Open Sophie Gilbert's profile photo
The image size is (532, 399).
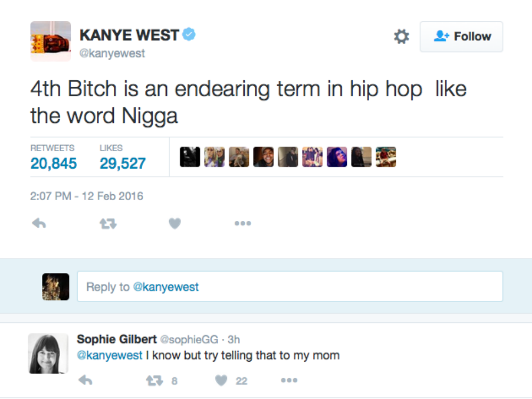point(48,353)
